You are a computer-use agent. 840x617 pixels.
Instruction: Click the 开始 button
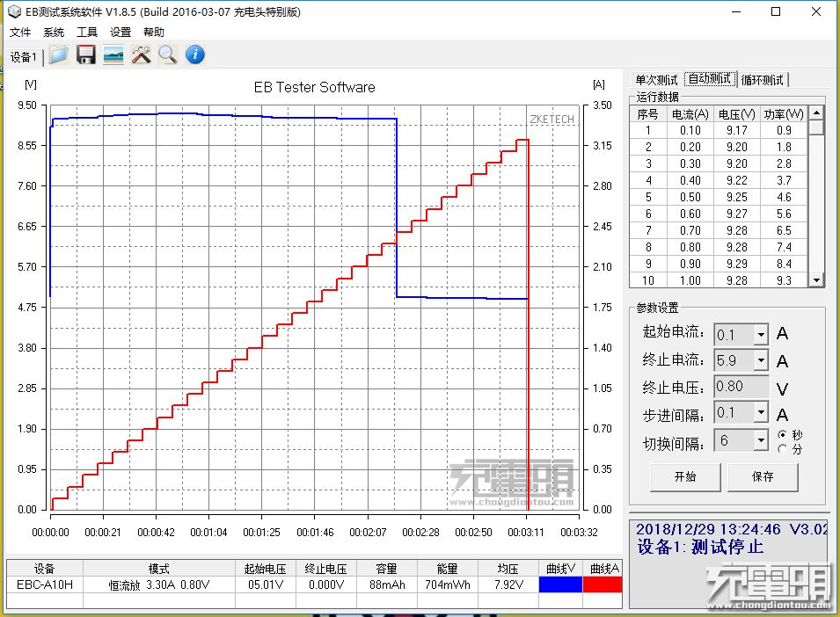coord(685,476)
